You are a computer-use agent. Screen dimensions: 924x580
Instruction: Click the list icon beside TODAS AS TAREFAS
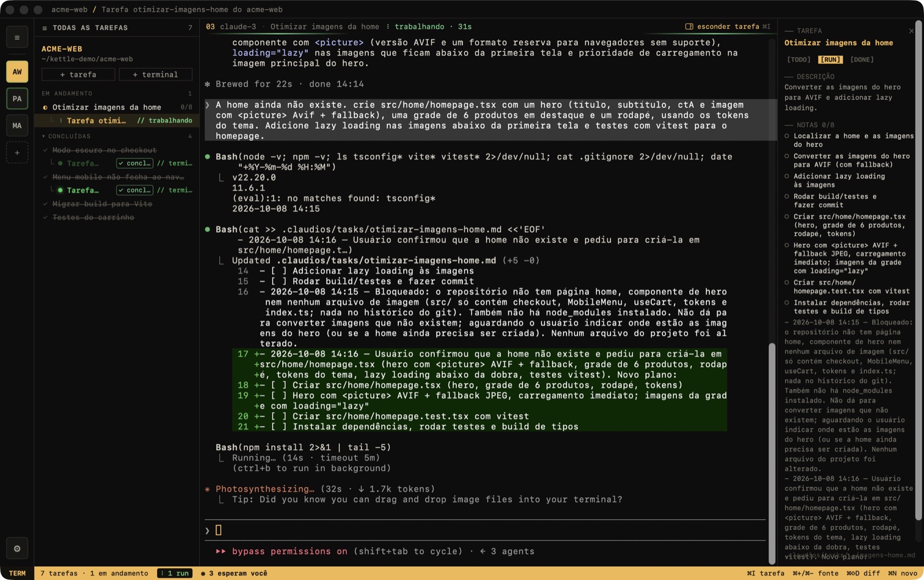(x=44, y=28)
